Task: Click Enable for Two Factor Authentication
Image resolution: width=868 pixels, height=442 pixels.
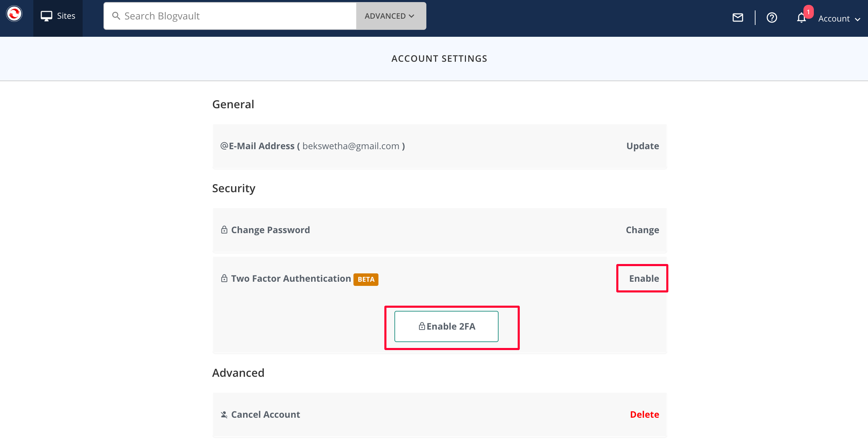Action: pyautogui.click(x=644, y=279)
